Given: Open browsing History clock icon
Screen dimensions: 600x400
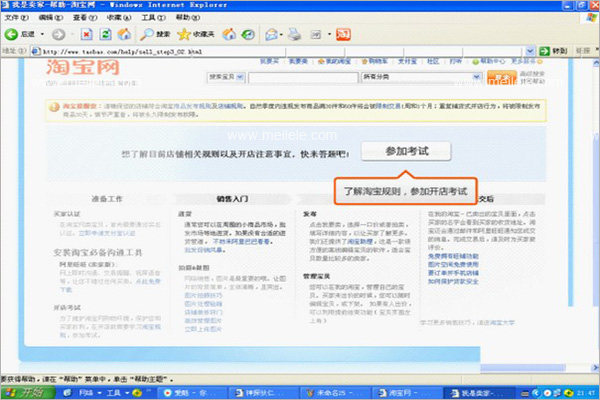Looking at the screenshot, I should pyautogui.click(x=248, y=34).
